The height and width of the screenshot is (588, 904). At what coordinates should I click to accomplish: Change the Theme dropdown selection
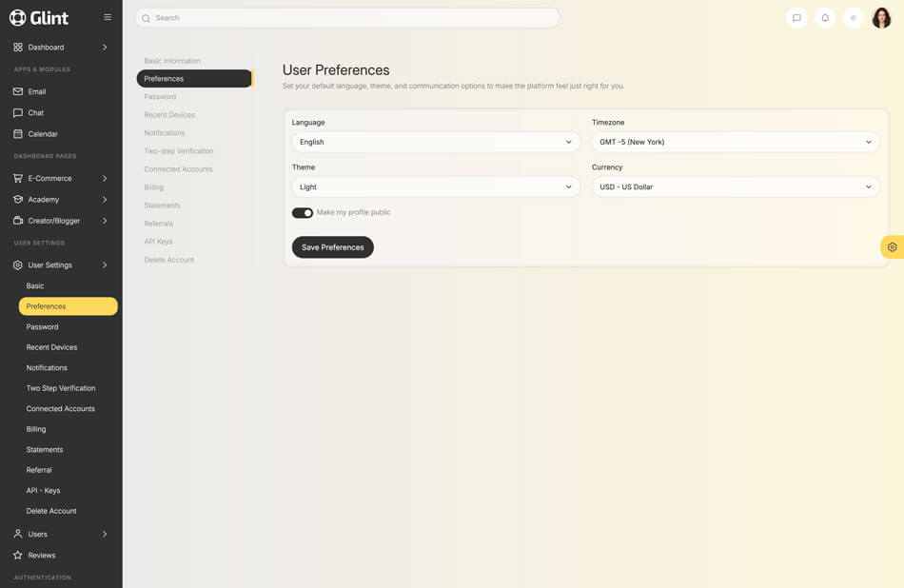coord(436,186)
